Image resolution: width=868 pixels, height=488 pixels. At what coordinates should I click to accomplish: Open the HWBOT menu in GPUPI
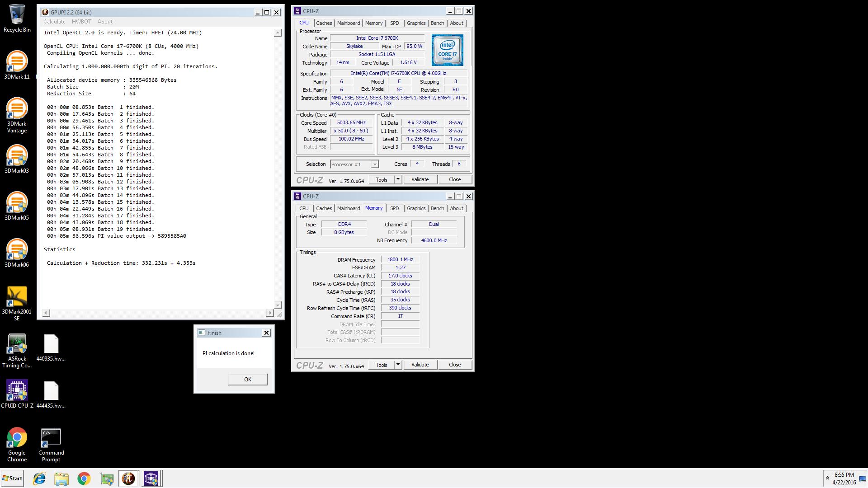pos(81,22)
